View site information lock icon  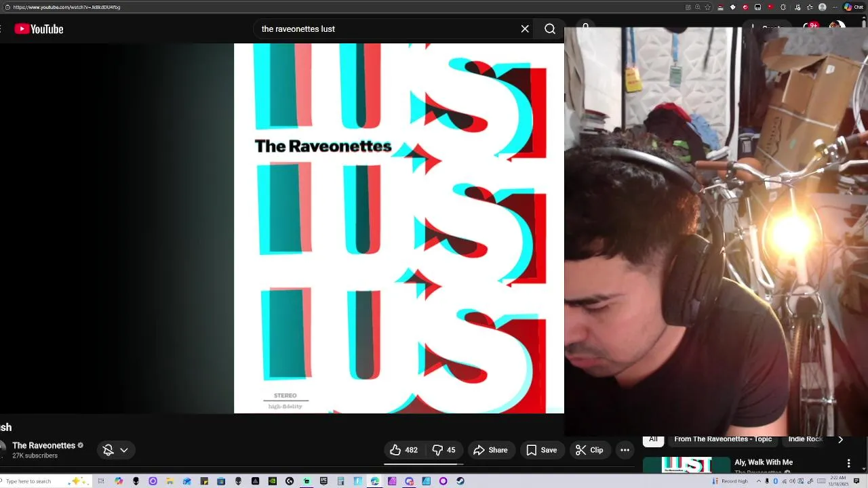click(x=7, y=7)
